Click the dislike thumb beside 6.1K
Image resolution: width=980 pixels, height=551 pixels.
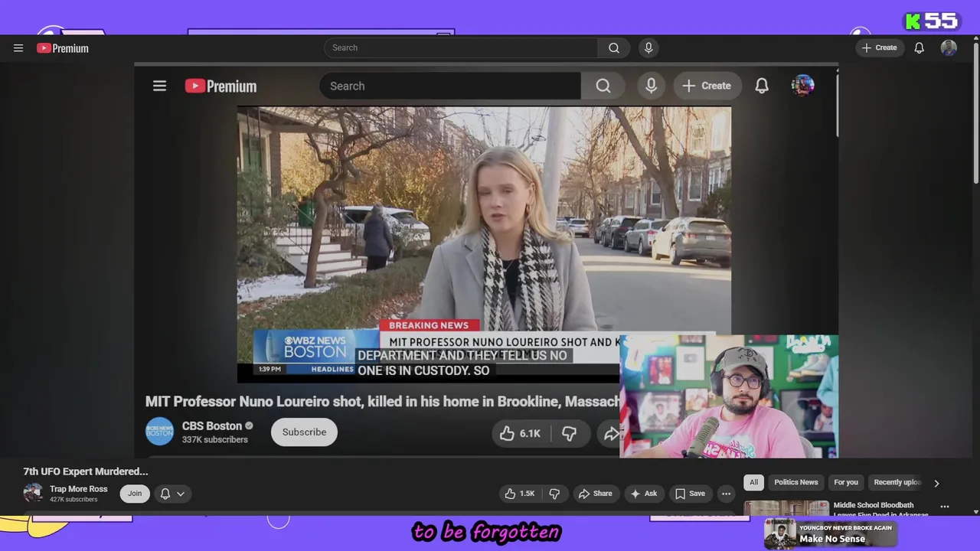pyautogui.click(x=569, y=433)
